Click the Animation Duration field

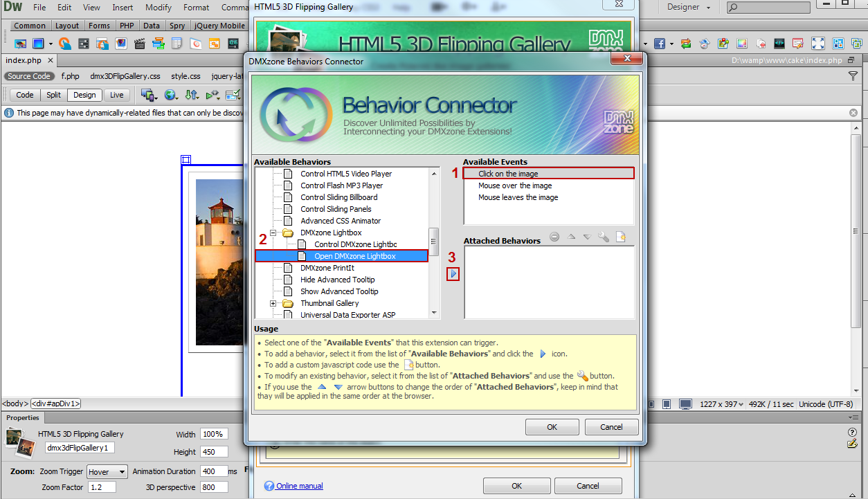point(213,471)
